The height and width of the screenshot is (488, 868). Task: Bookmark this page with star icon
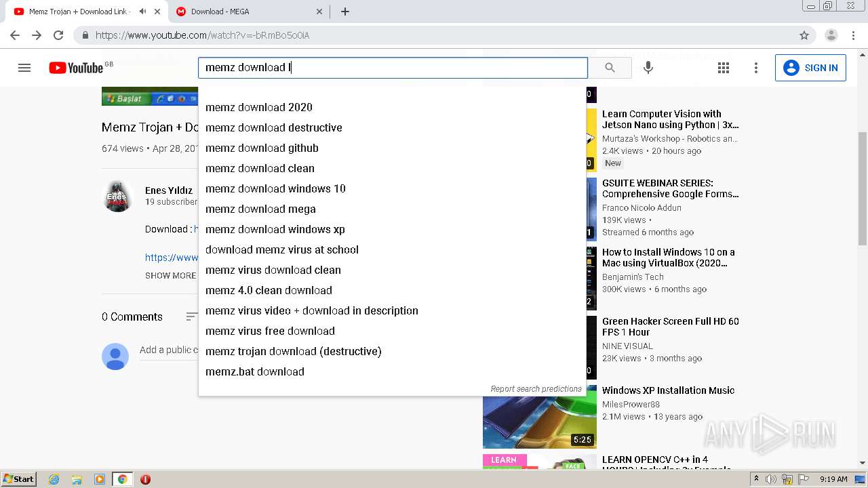coord(804,35)
